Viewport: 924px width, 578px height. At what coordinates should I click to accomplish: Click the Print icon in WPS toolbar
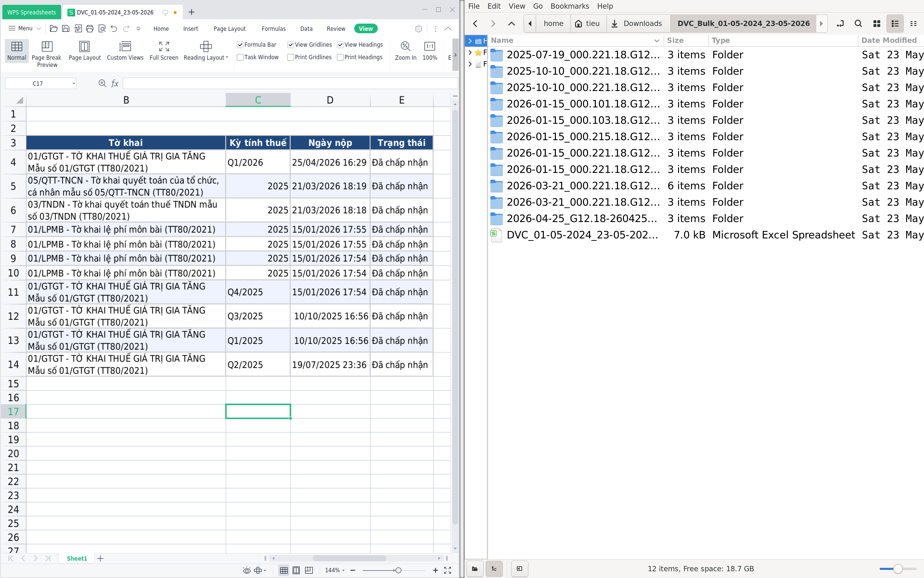coord(90,29)
